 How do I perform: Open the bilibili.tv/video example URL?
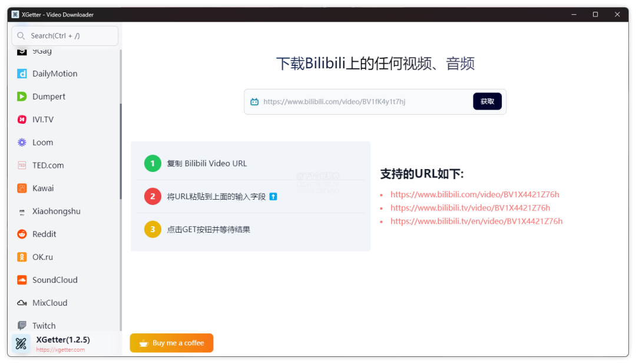[x=470, y=208]
